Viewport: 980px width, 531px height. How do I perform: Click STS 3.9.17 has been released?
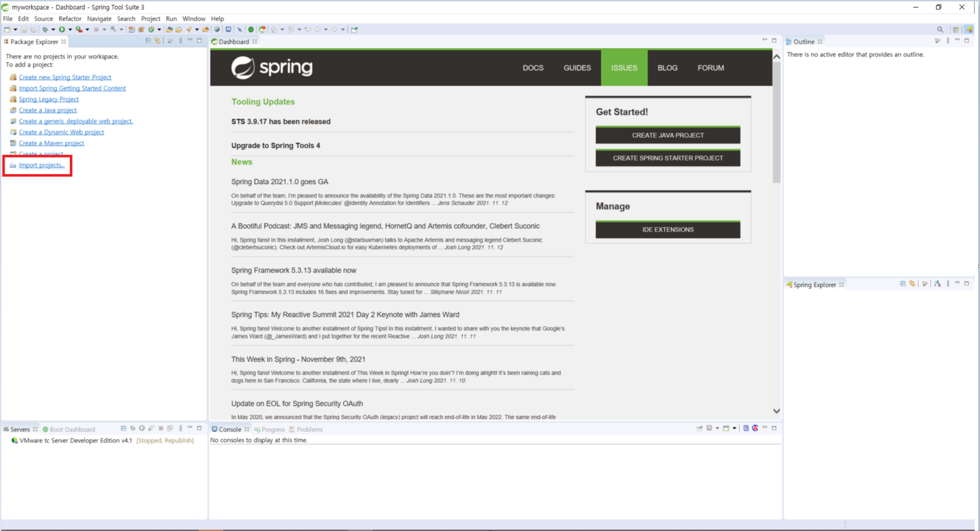[281, 121]
